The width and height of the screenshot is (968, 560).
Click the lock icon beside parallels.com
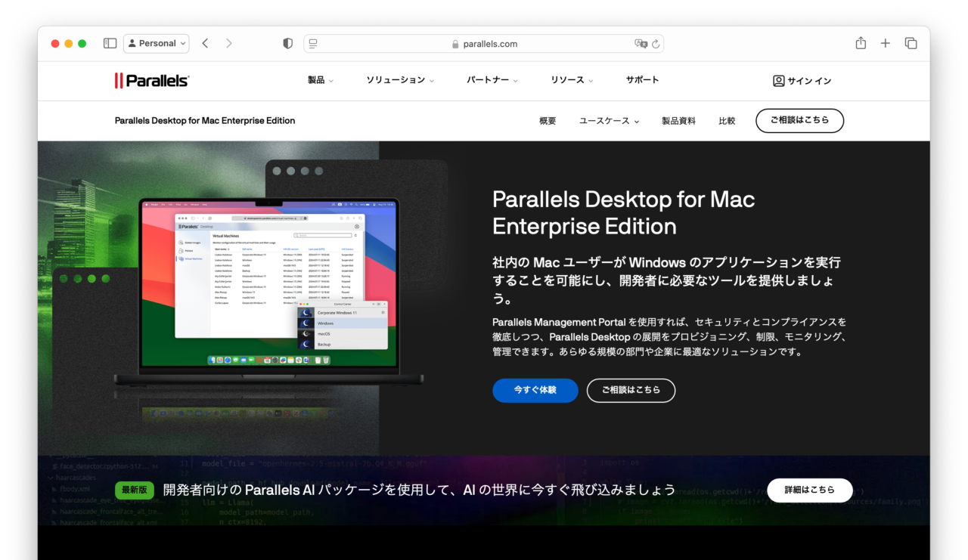coord(455,45)
